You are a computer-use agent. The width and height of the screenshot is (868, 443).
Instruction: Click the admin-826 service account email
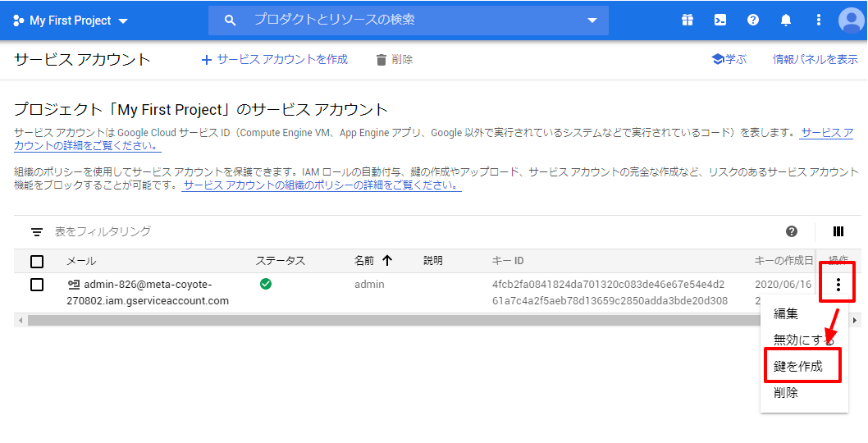(x=147, y=292)
